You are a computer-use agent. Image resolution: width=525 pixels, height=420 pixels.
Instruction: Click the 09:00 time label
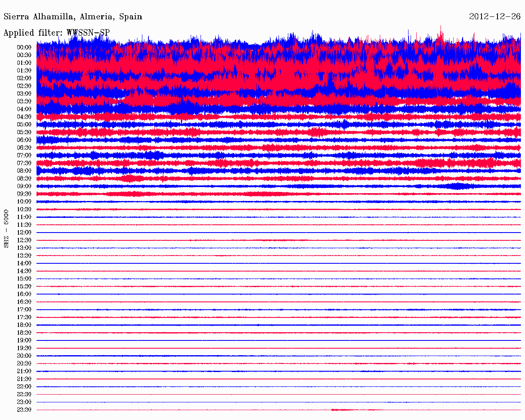click(x=24, y=186)
